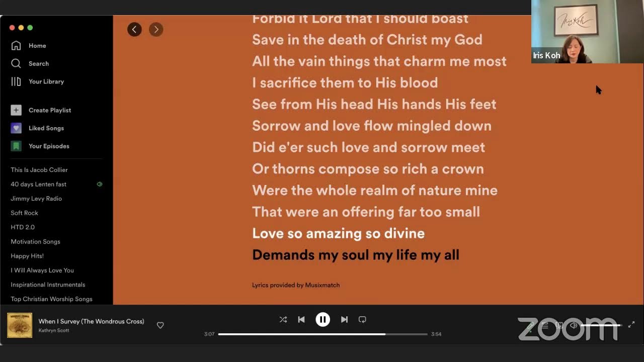Open Search in the sidebar
Screen dimensions: 644x362
coord(30,64)
